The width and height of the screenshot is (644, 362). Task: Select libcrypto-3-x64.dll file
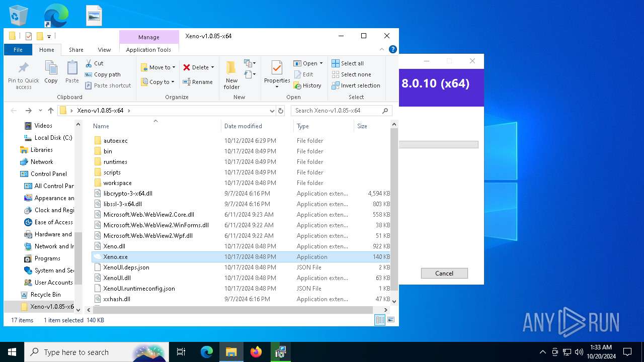pyautogui.click(x=240, y=194)
